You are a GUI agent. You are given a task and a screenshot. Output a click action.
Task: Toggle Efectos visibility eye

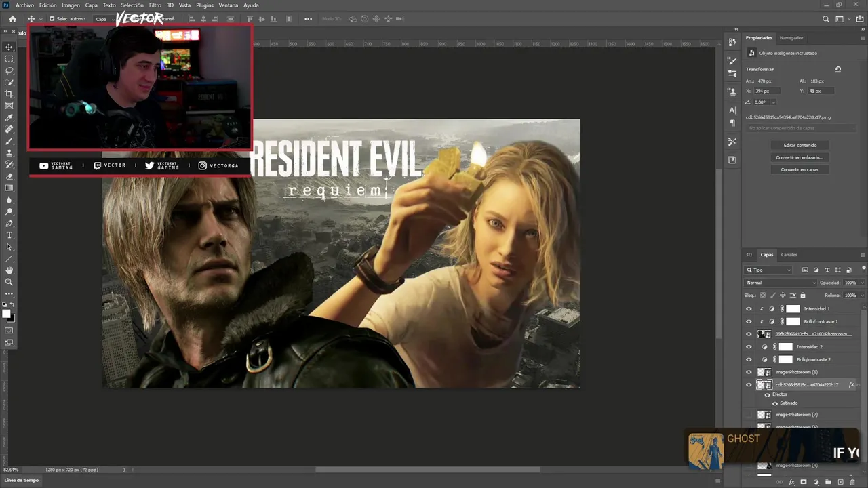pyautogui.click(x=768, y=394)
